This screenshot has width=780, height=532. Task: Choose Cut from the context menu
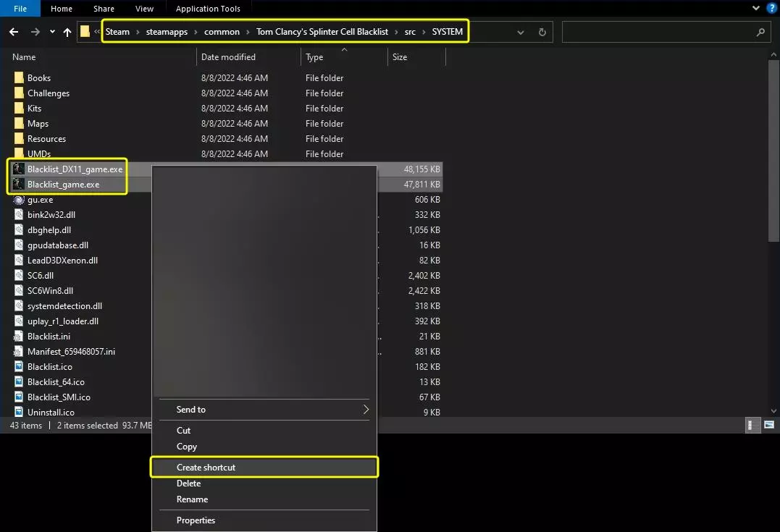click(264, 431)
